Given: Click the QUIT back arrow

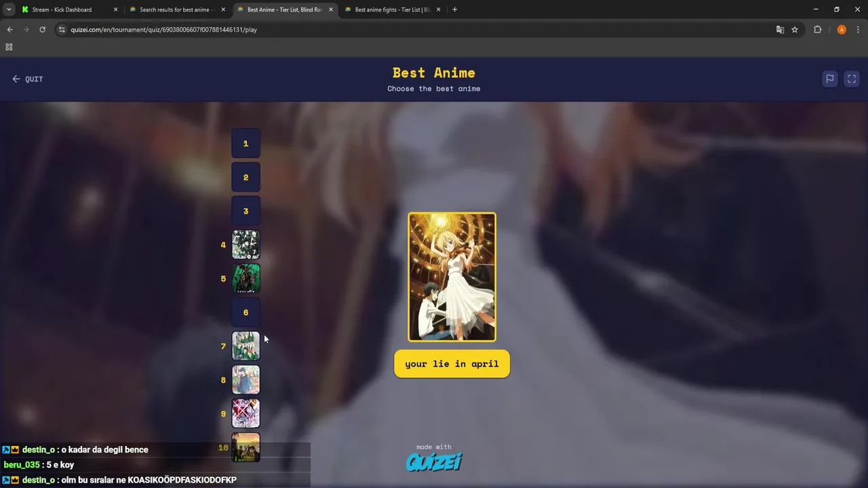Looking at the screenshot, I should (x=16, y=79).
